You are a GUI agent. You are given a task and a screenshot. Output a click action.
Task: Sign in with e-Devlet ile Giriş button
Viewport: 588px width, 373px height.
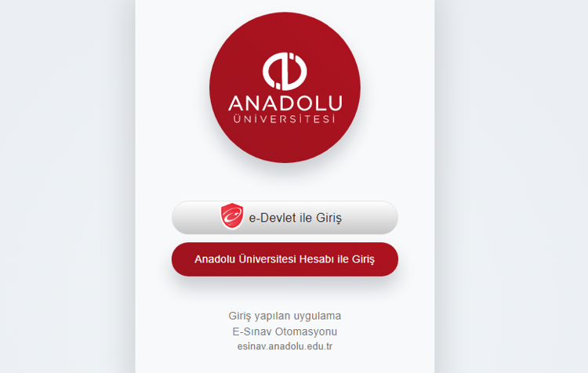click(x=285, y=218)
